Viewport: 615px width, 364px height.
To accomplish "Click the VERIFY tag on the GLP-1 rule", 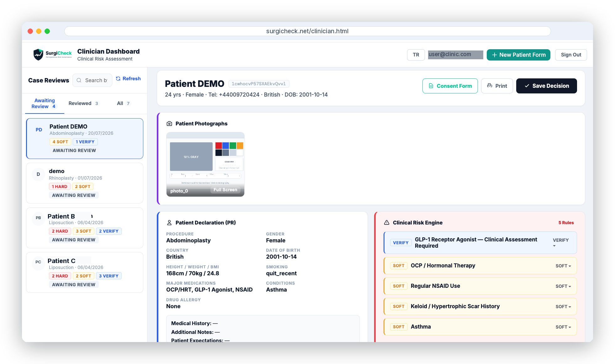I will coord(401,243).
